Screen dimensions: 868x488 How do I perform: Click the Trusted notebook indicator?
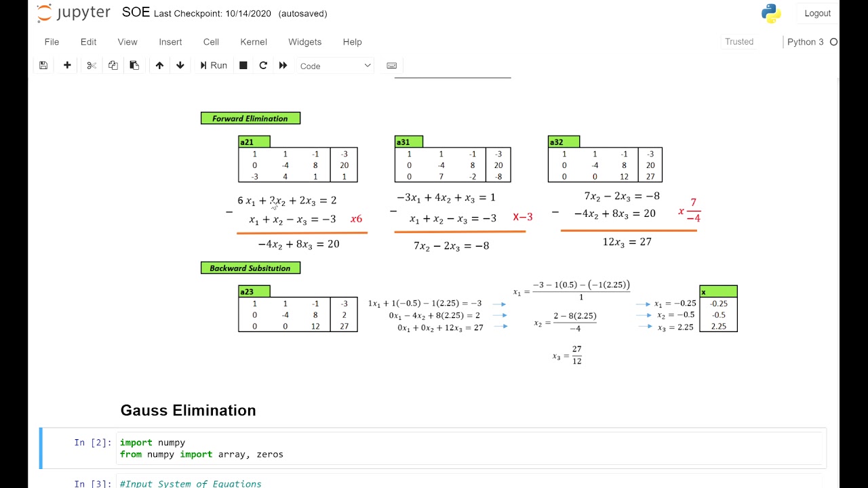[x=739, y=42]
